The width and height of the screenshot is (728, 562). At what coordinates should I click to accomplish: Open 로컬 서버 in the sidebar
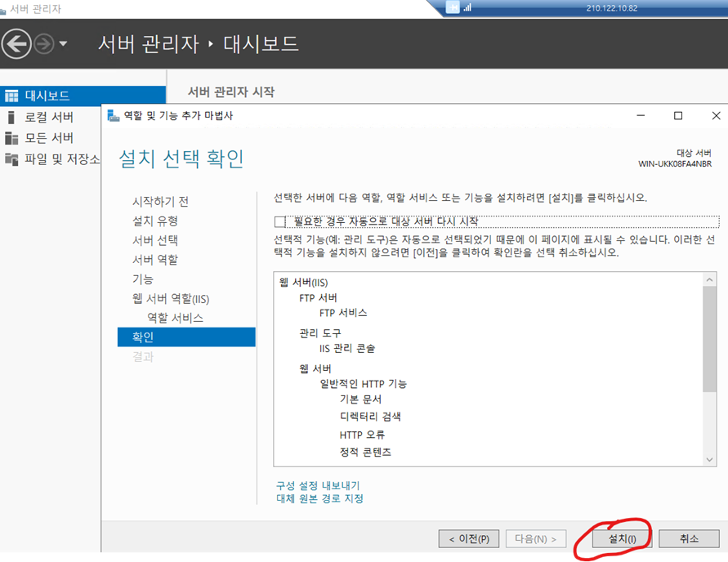tap(49, 117)
